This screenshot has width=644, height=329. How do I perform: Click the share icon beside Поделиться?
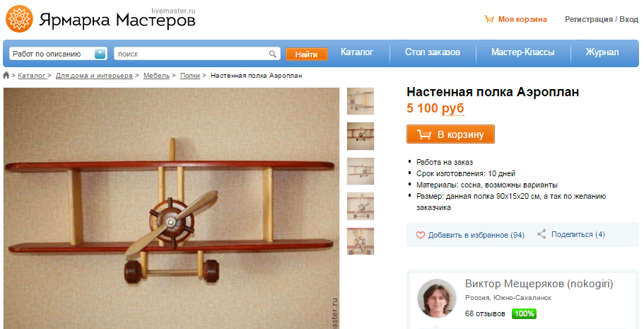(541, 234)
